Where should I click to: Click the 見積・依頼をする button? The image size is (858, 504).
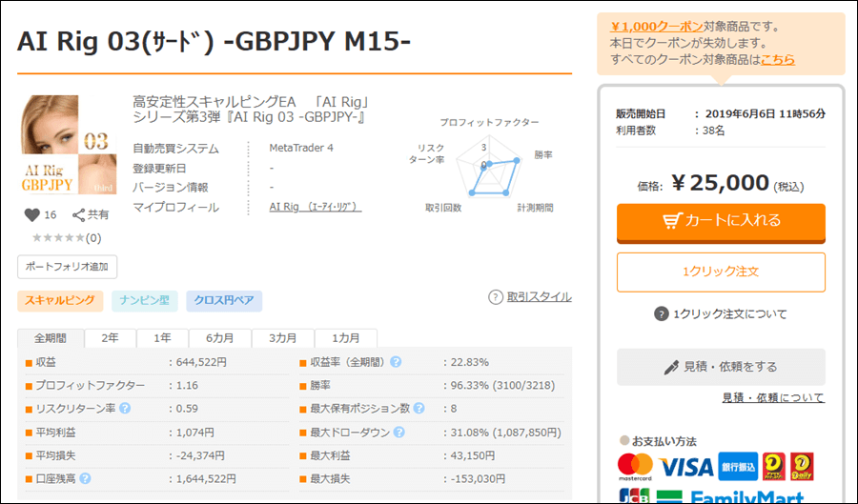[721, 367]
